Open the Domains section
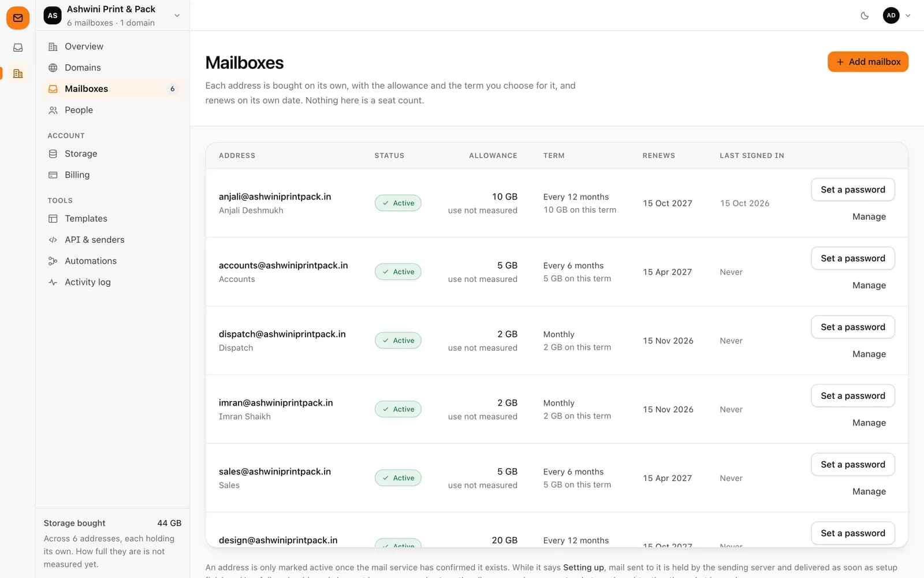Screen dimensions: 924x578 point(113,68)
